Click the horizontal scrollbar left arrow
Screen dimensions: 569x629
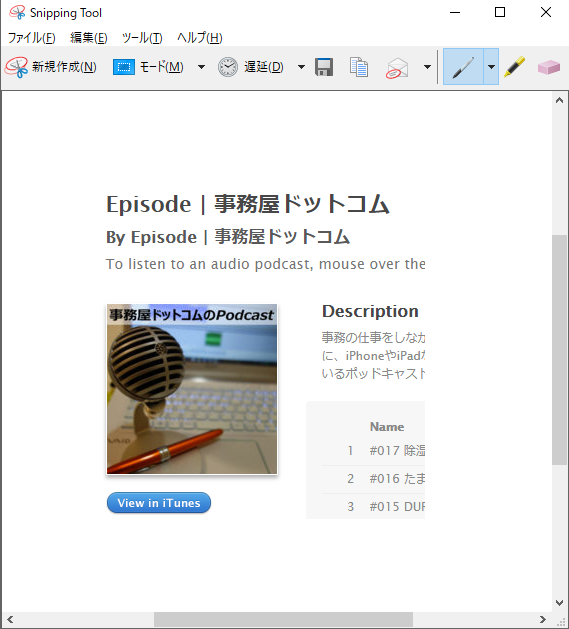(10, 620)
